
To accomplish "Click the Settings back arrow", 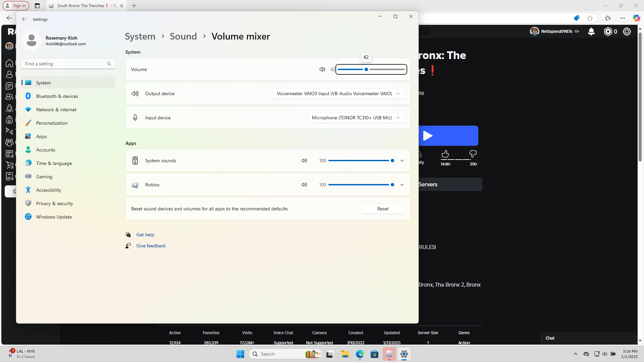I will (x=24, y=19).
